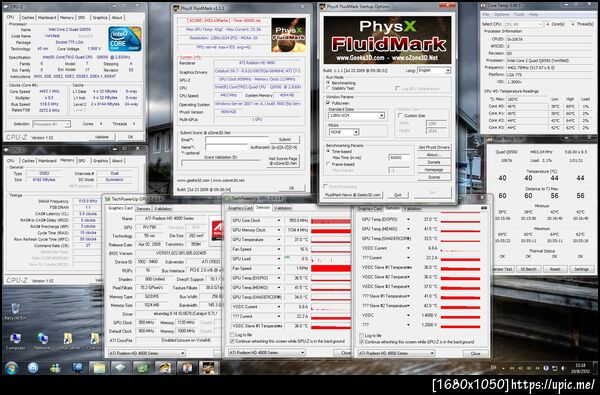This screenshot has height=395, width=600.
Task: Click the Max Time 60000 input field
Action: [x=399, y=157]
